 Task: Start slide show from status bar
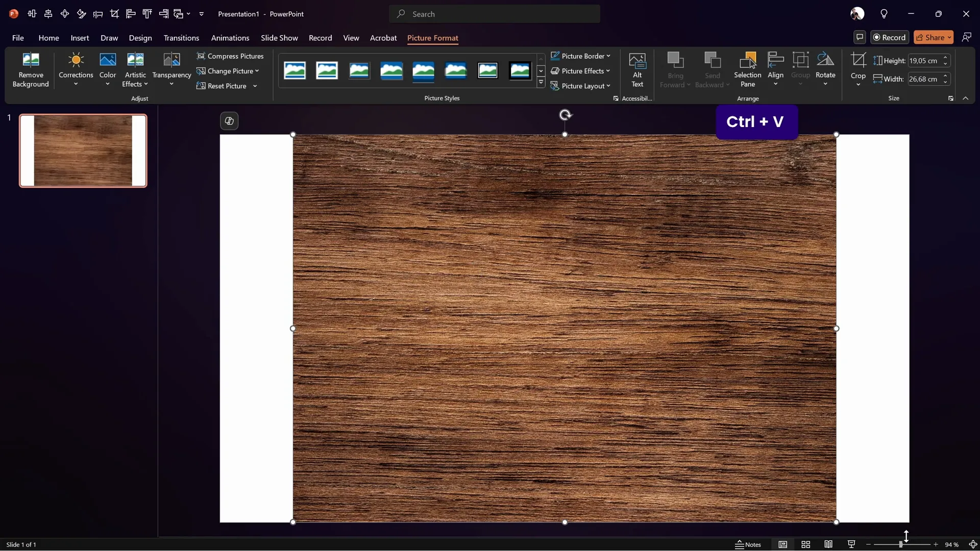[x=851, y=544]
